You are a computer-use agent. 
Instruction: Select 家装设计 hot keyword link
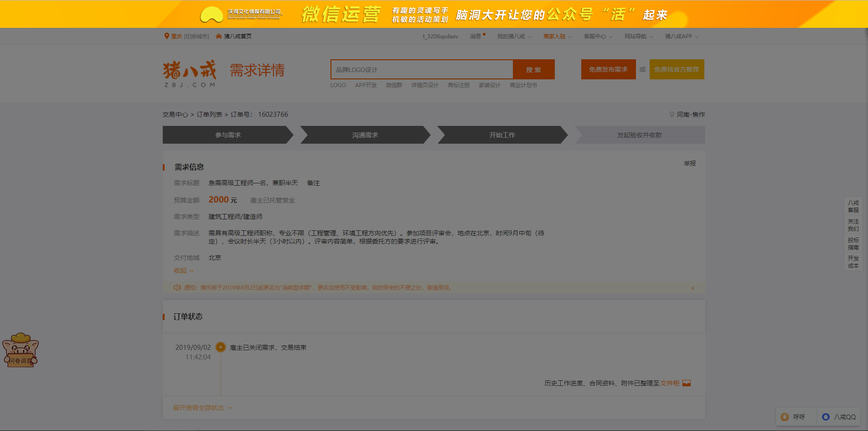[x=489, y=85]
